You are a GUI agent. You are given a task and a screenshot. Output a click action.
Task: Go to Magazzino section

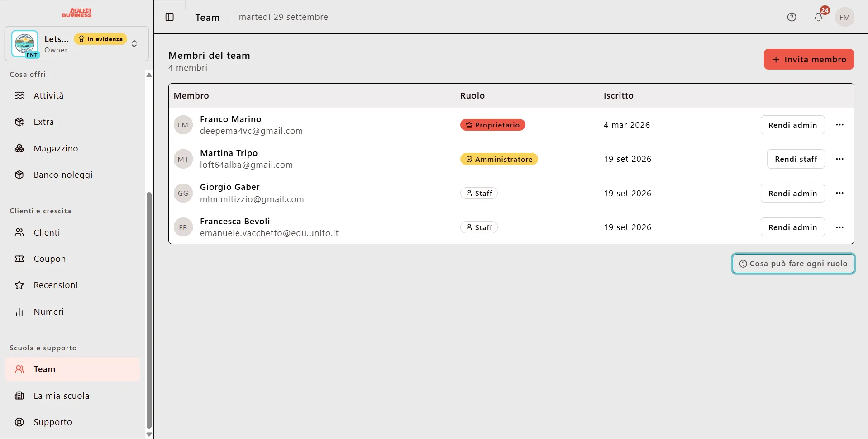tap(72, 148)
